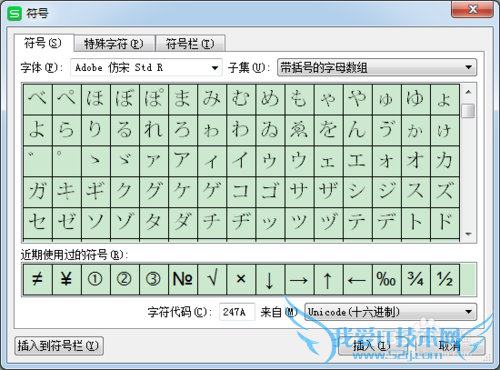Pick the recent square root symbol √
Screen dimensions: 500x370
(x=212, y=279)
